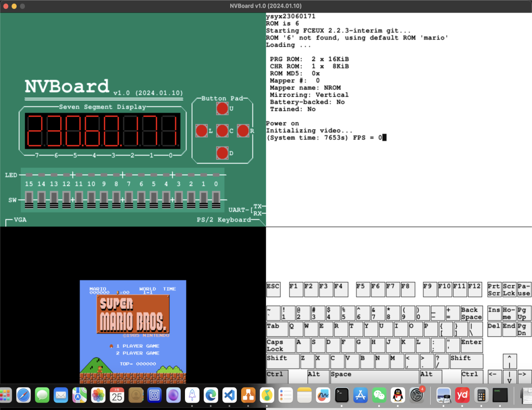Toggle switch 8 on the NVBoard

coord(116,200)
